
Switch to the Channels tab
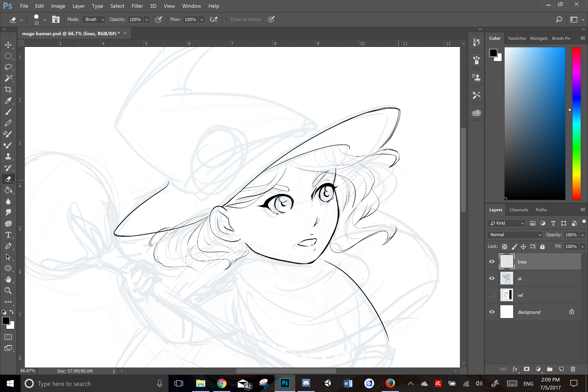519,210
